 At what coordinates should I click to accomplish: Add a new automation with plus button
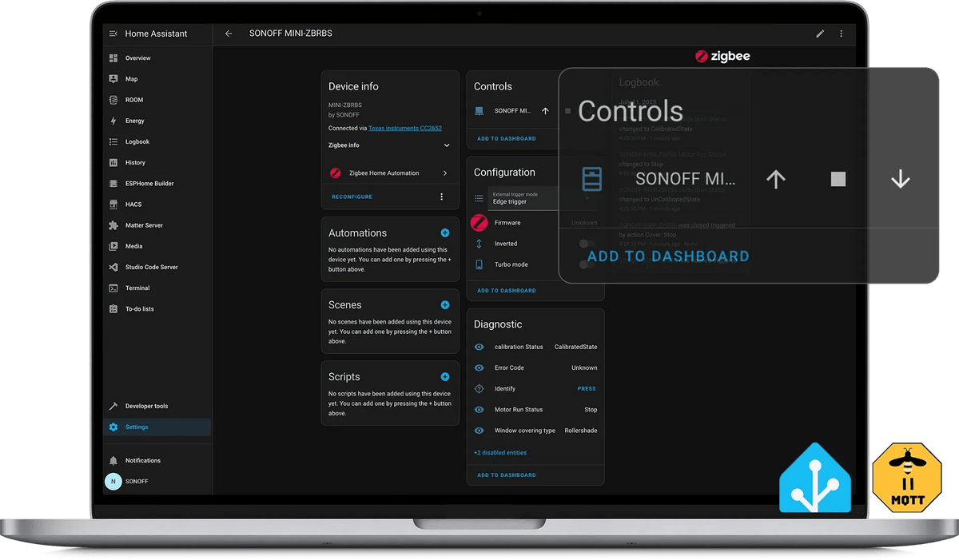pyautogui.click(x=445, y=233)
